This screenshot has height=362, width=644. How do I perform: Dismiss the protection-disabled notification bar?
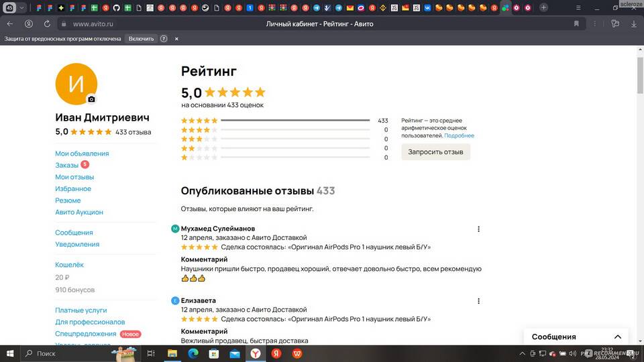pyautogui.click(x=176, y=39)
